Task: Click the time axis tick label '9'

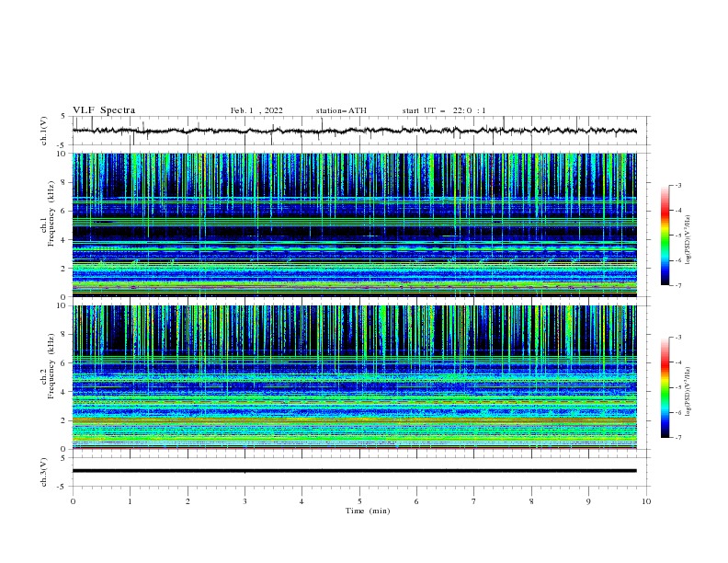Action: tap(588, 501)
